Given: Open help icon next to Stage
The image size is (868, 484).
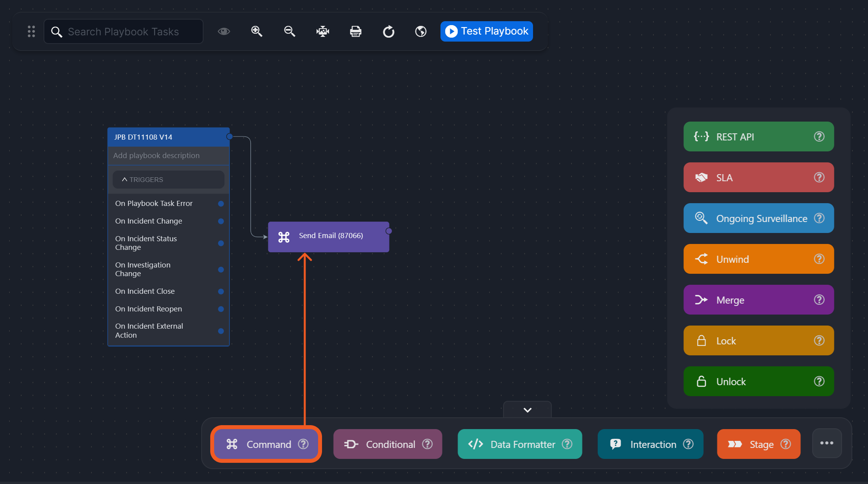Looking at the screenshot, I should [786, 444].
